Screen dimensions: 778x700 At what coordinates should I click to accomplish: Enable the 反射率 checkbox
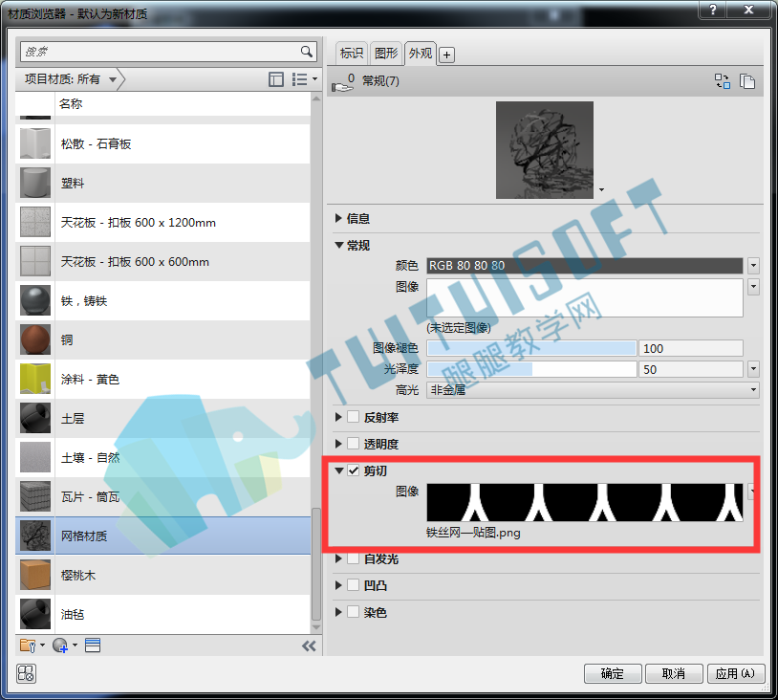pyautogui.click(x=354, y=417)
